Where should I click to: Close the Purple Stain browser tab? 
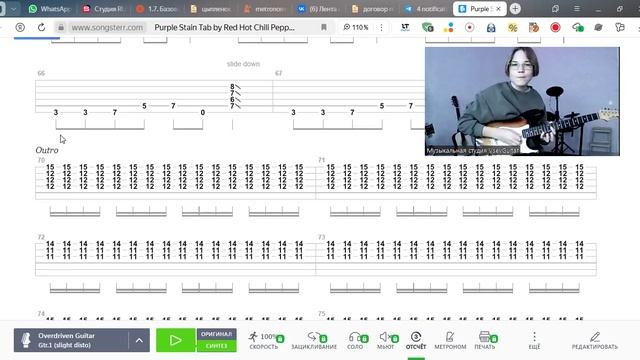(498, 9)
